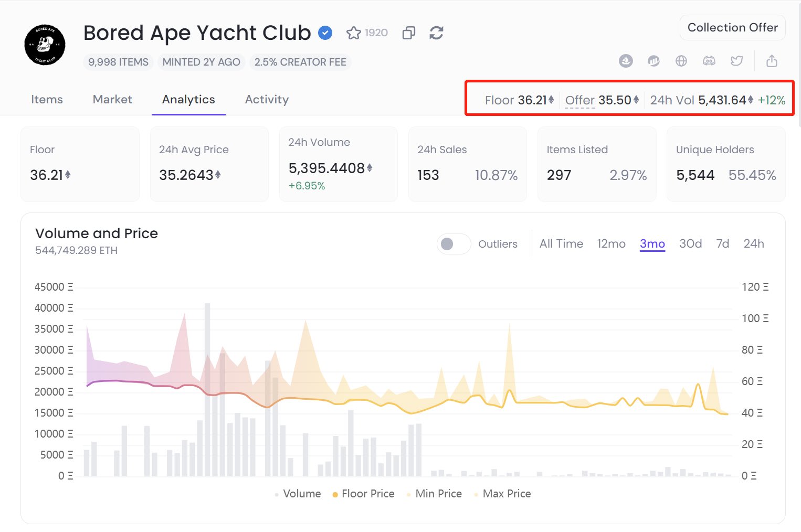Click the Collection Offer button
The image size is (801, 532).
pos(732,28)
